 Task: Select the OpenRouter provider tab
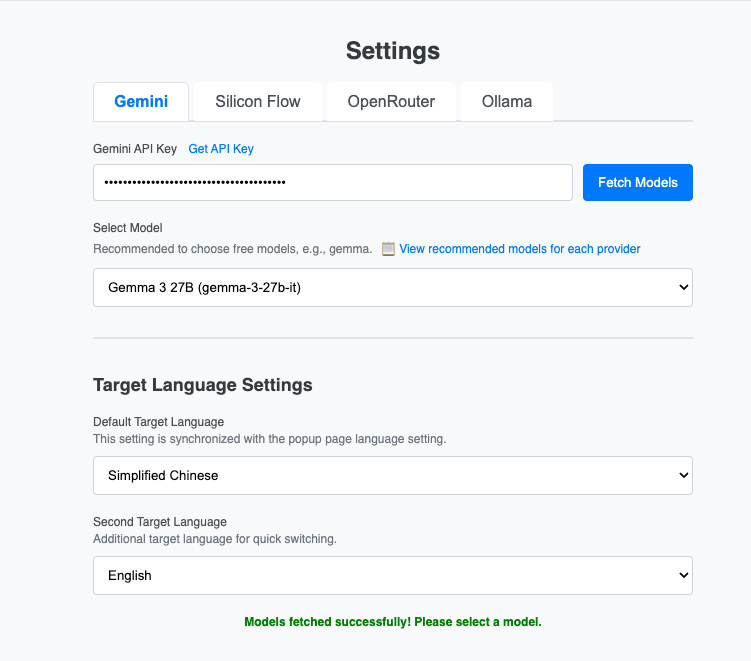coord(391,102)
